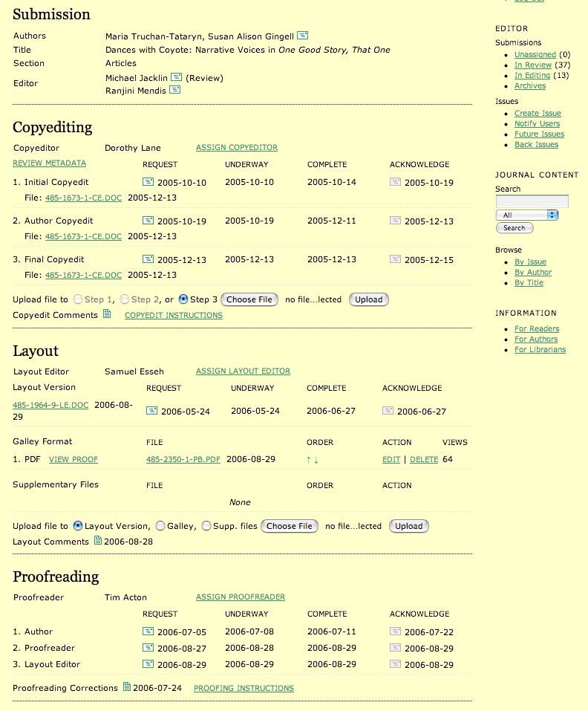Browse journal By Author
Image resolution: width=588 pixels, height=711 pixels.
(x=533, y=272)
